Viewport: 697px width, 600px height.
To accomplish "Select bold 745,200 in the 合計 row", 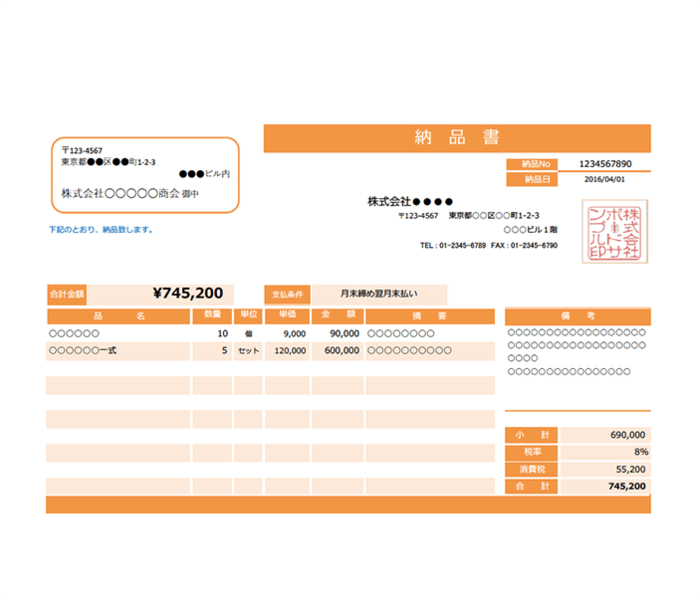I will 627,486.
